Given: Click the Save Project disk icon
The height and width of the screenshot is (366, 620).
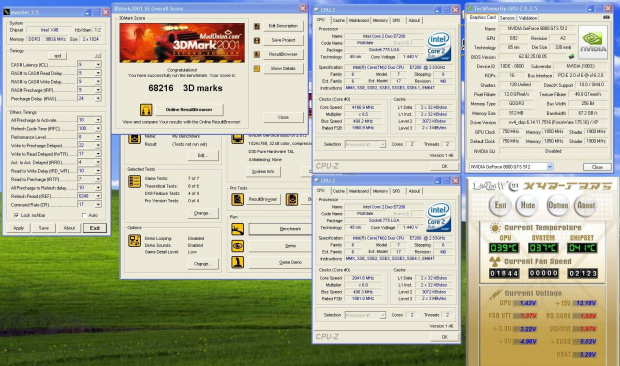Looking at the screenshot, I should [x=257, y=40].
